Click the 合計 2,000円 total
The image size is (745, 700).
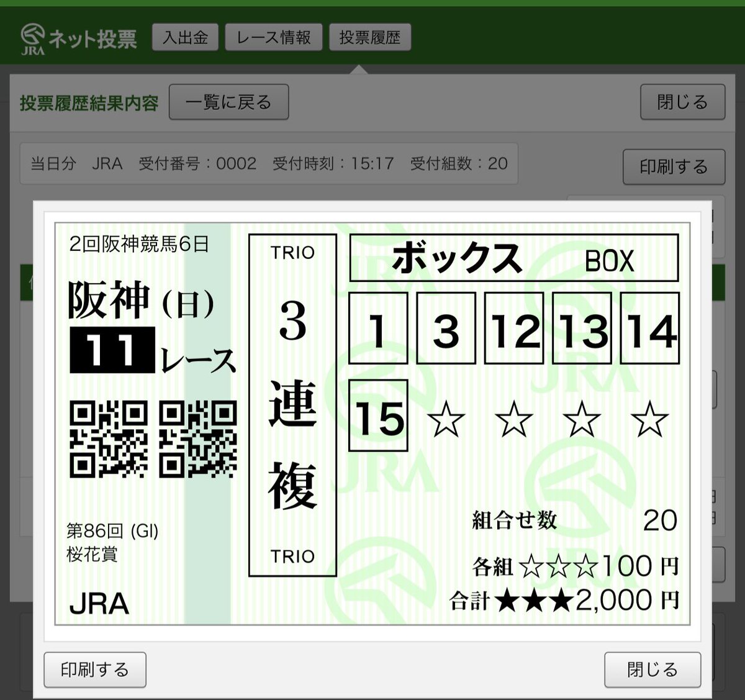click(564, 600)
